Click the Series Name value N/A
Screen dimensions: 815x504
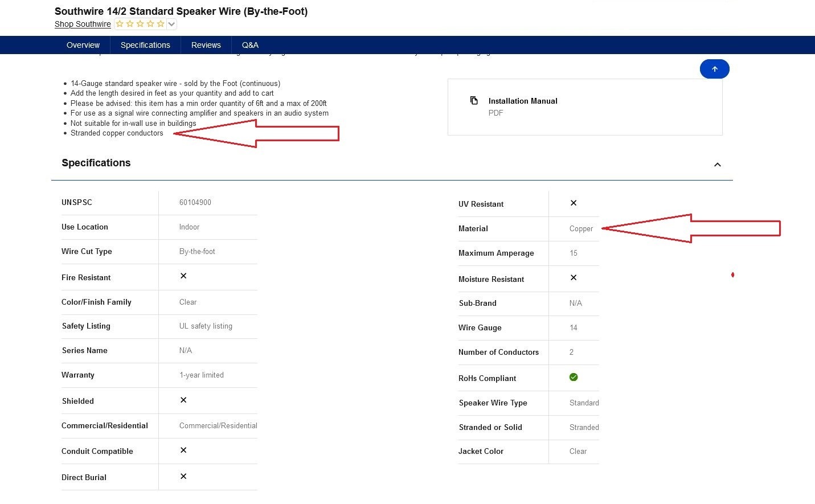(186, 350)
